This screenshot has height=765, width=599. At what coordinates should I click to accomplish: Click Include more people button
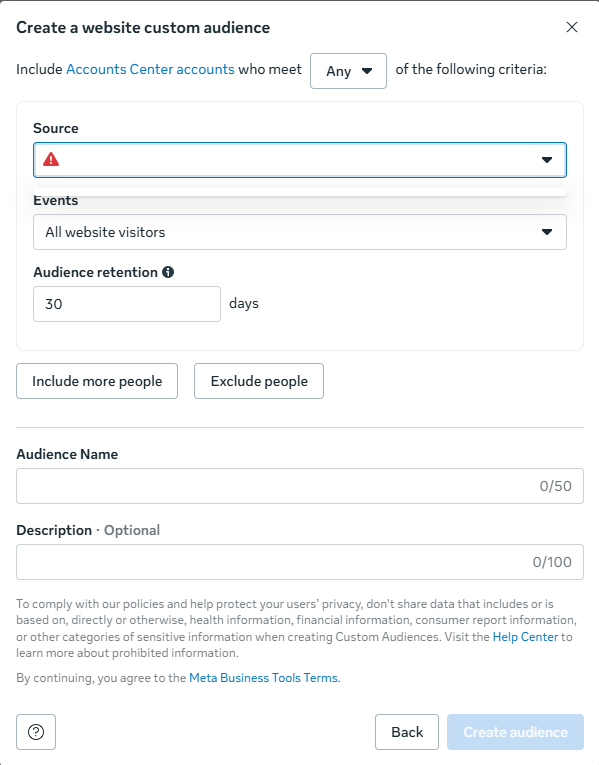point(97,381)
